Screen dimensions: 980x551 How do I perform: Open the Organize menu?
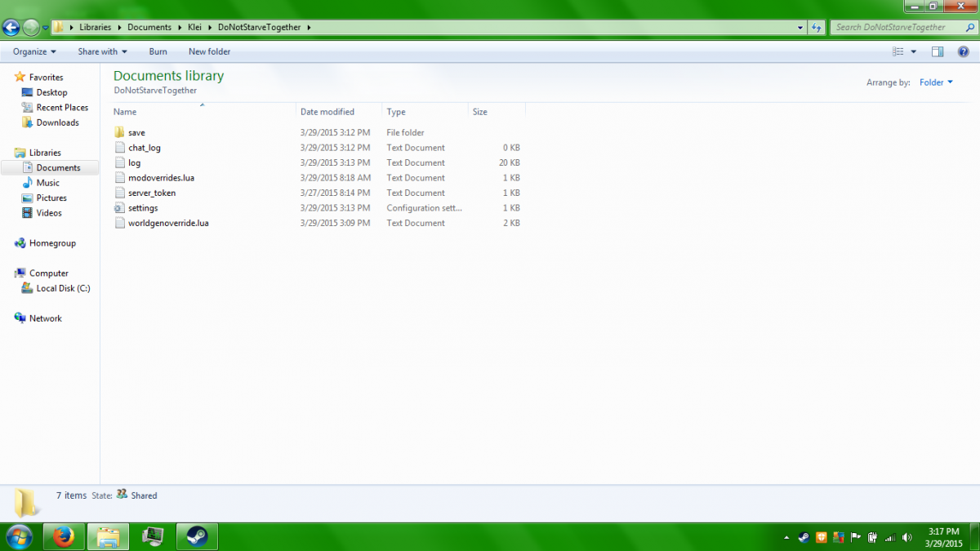[34, 51]
